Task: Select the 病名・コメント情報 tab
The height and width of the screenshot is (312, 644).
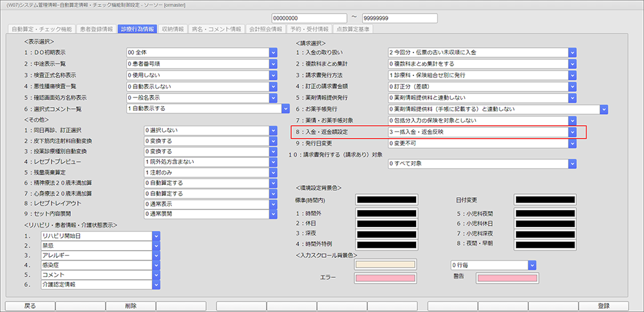Action: [216, 29]
